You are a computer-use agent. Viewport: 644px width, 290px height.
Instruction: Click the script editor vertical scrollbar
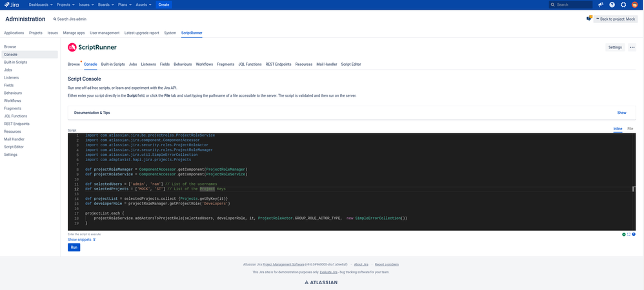coord(634,181)
